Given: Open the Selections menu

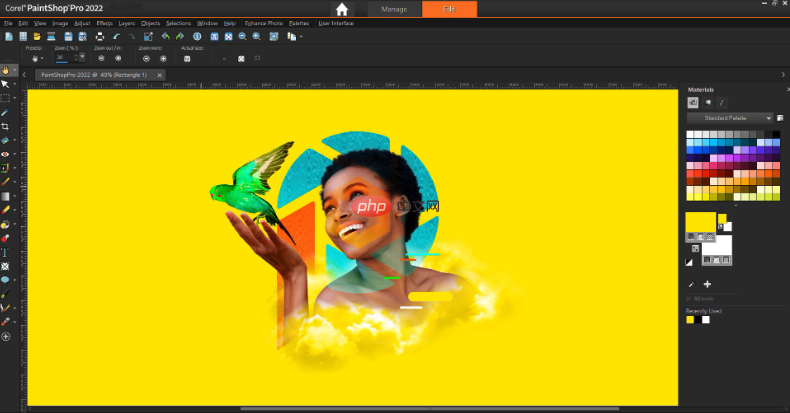Looking at the screenshot, I should 178,23.
